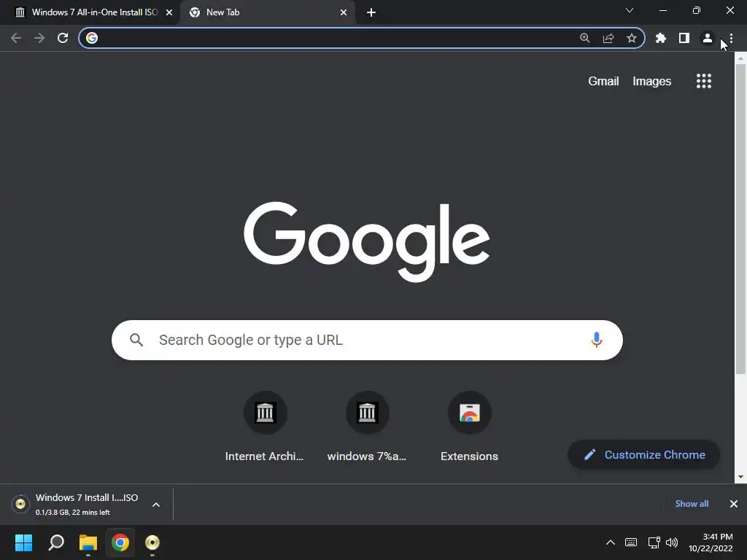Reload the current page
The image size is (747, 560).
coord(63,38)
